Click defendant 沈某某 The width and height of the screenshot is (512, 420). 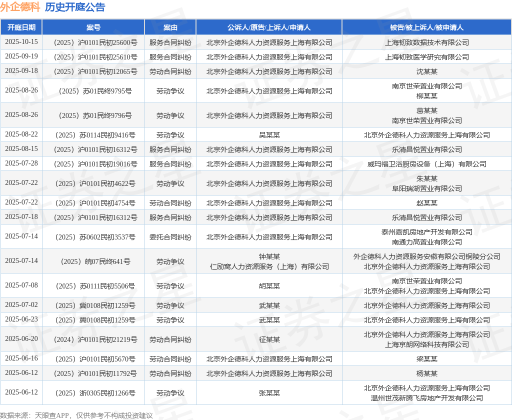(427, 71)
